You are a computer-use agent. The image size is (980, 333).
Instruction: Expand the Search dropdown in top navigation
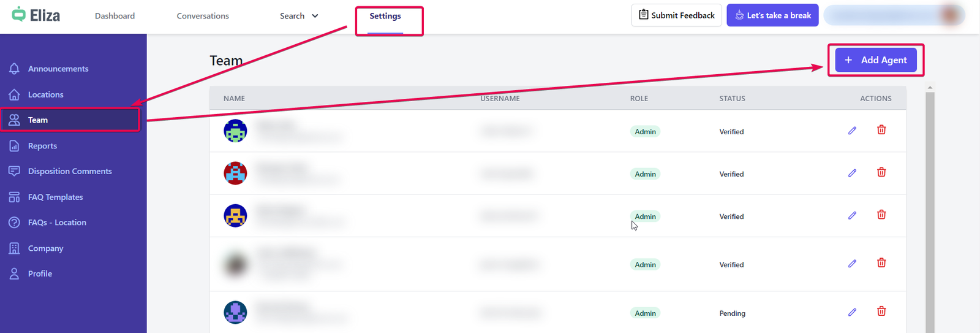(299, 16)
